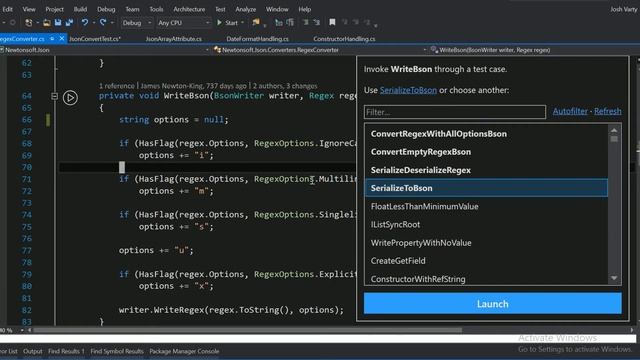This screenshot has height=360, width=640.
Task: Open the Undo history dropdown arrow
Action: (93, 23)
